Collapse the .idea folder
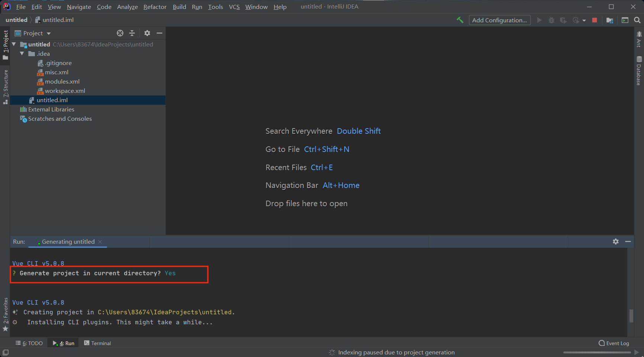Viewport: 644px width, 357px height. pyautogui.click(x=22, y=53)
